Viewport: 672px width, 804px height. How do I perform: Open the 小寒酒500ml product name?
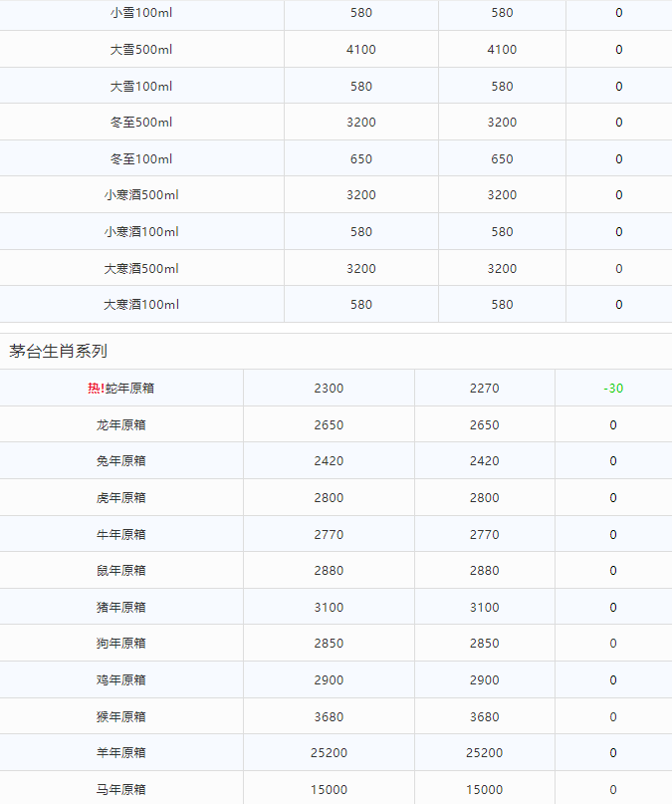tap(141, 195)
